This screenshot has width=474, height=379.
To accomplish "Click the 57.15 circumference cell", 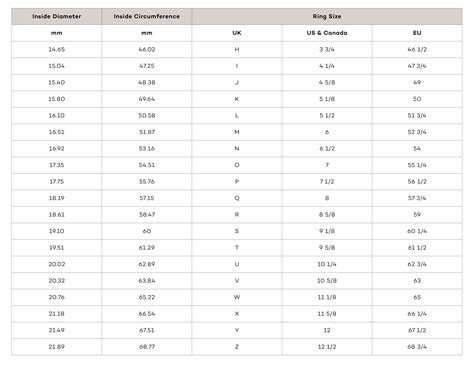I will click(x=147, y=198).
